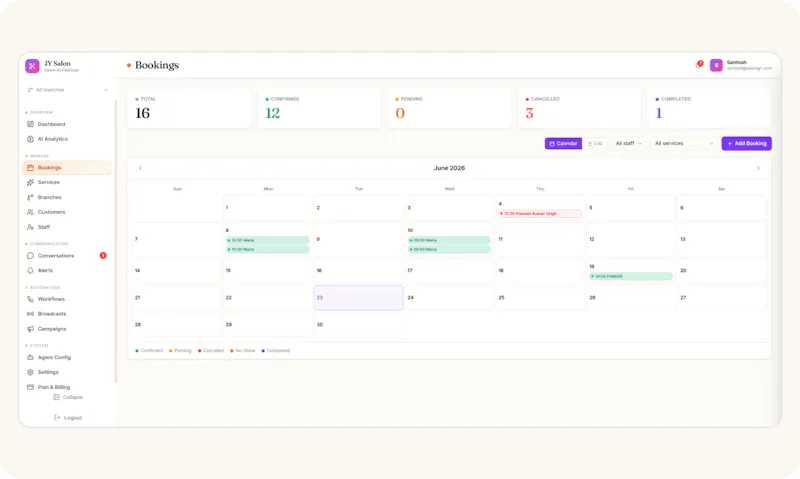Collapse the sidebar
The image size is (800, 479).
click(x=68, y=397)
